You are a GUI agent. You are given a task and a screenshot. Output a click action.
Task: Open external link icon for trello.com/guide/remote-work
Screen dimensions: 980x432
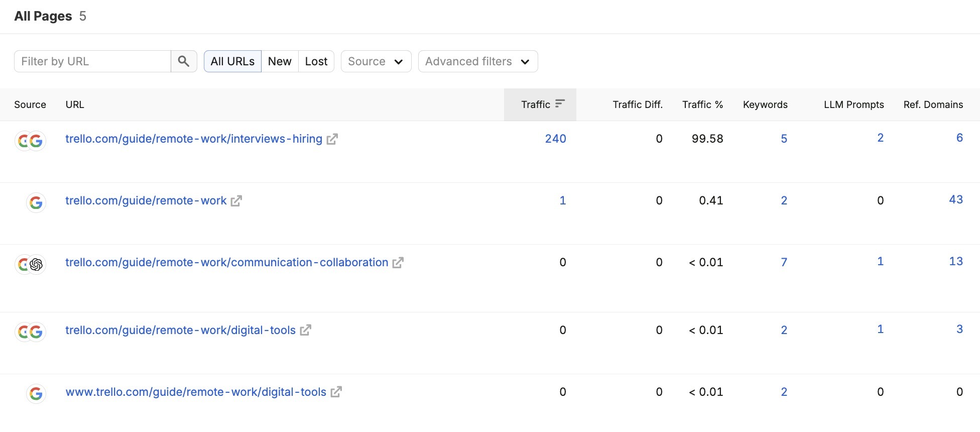(x=236, y=201)
